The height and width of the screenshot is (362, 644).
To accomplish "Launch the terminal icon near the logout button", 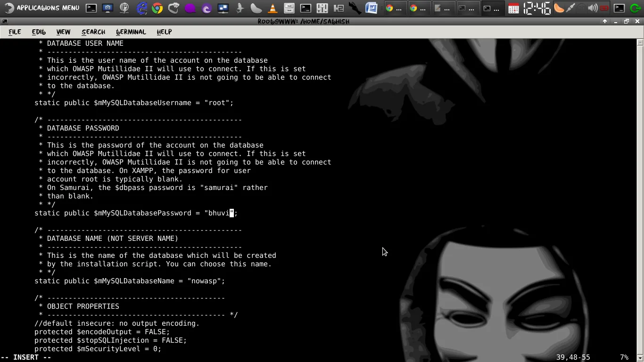I will (619, 8).
